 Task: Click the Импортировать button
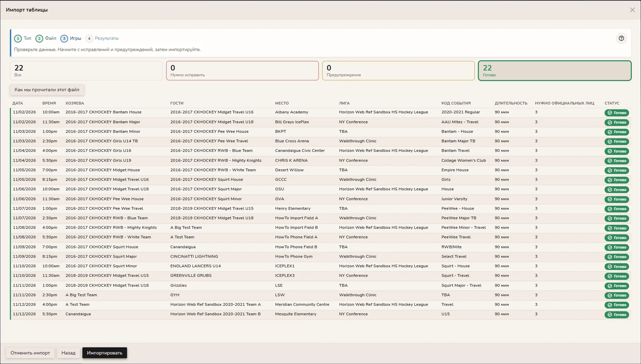105,353
